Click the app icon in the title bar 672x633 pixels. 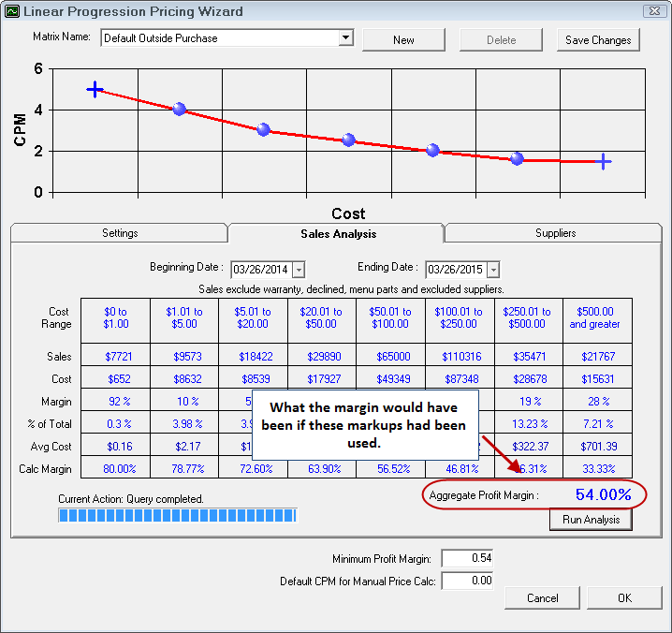click(x=12, y=12)
